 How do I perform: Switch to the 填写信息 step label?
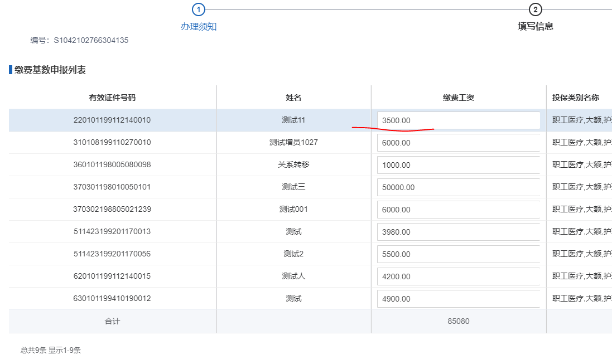click(x=535, y=26)
